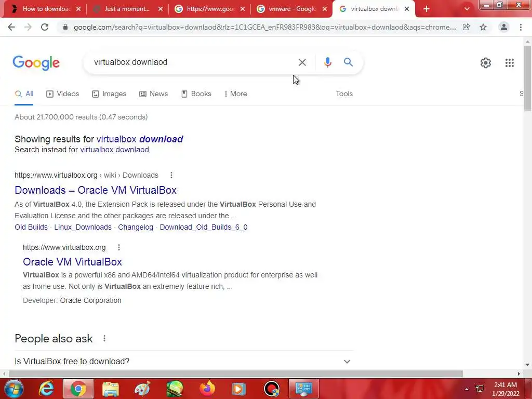532x399 pixels.
Task: Search instead for 'virtualbox downlaod'
Action: [x=114, y=150]
